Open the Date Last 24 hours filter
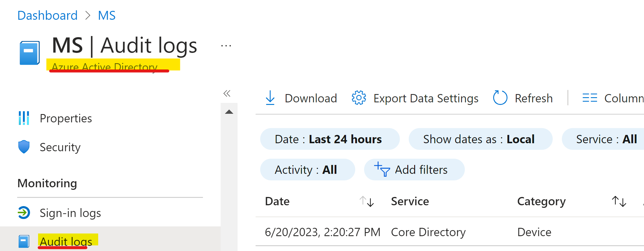The width and height of the screenshot is (644, 251). pos(330,139)
